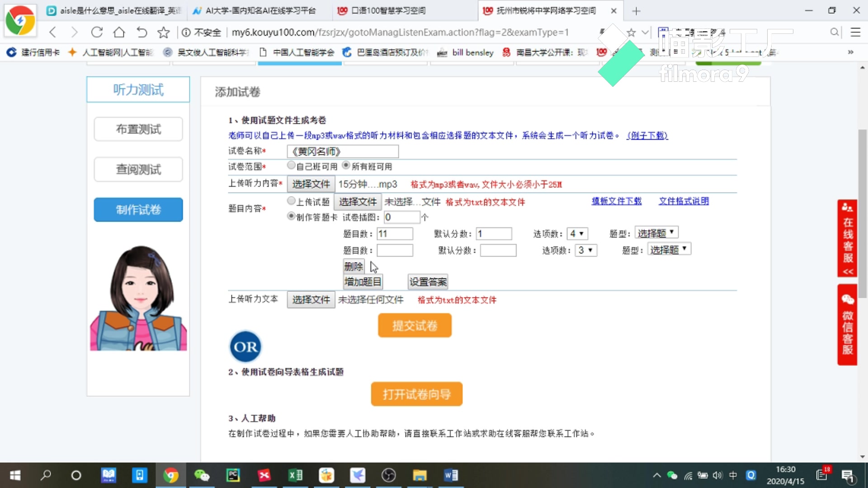This screenshot has width=868, height=488.
Task: Click the 制作试卷 sidebar icon
Action: [x=138, y=210]
